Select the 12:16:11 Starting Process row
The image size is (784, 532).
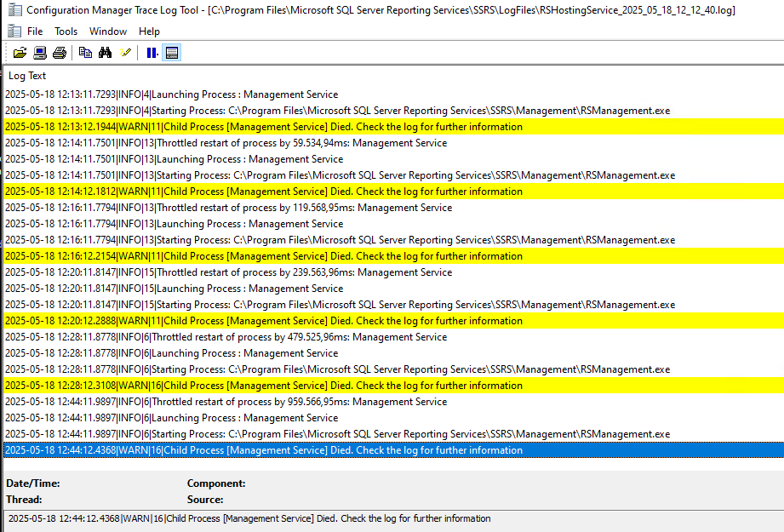[x=393, y=240]
